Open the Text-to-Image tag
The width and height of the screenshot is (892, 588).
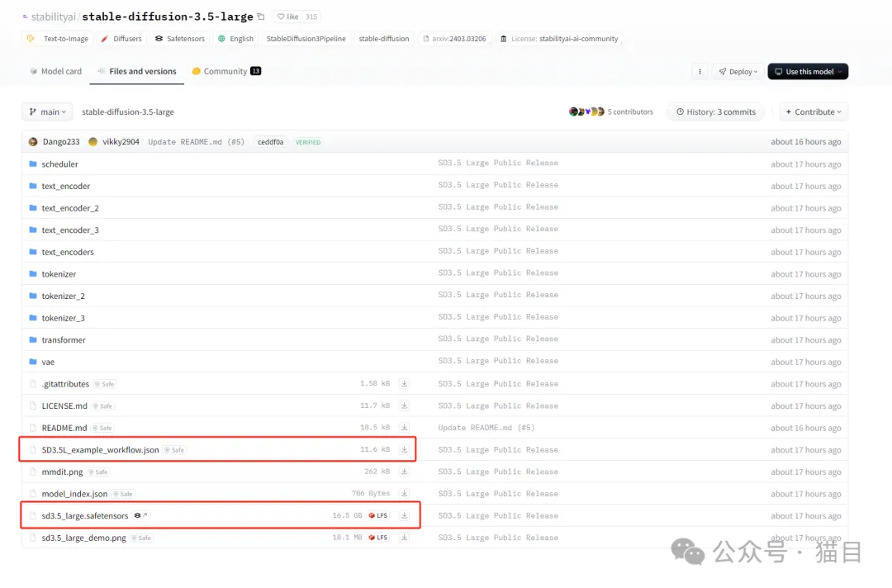point(58,39)
